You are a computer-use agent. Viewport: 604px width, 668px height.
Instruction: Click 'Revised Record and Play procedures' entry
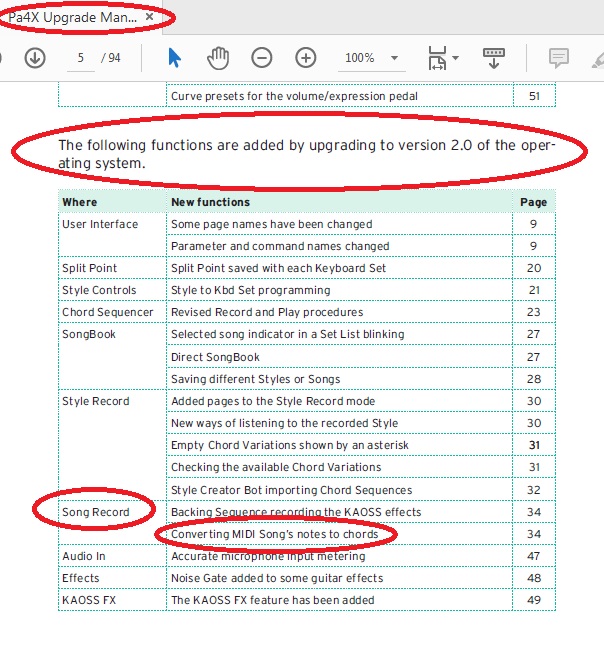(267, 312)
